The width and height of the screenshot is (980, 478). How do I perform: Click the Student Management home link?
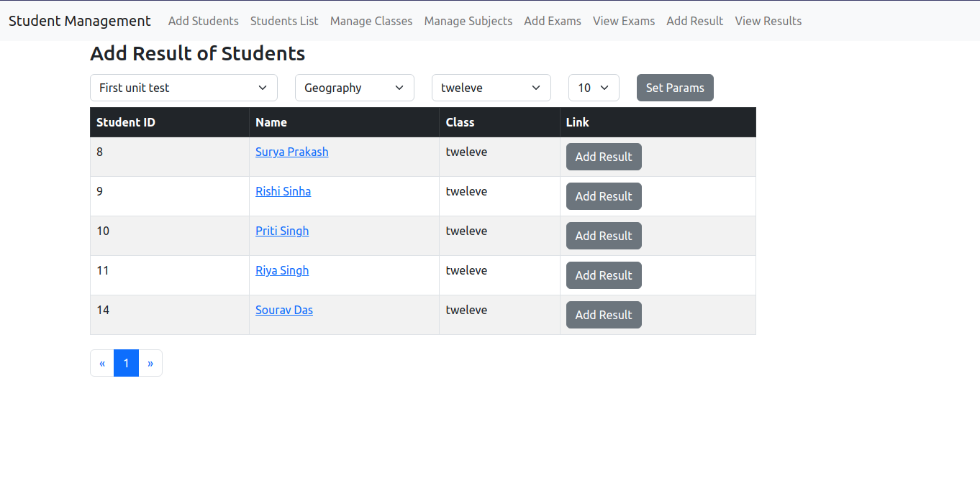pos(79,21)
